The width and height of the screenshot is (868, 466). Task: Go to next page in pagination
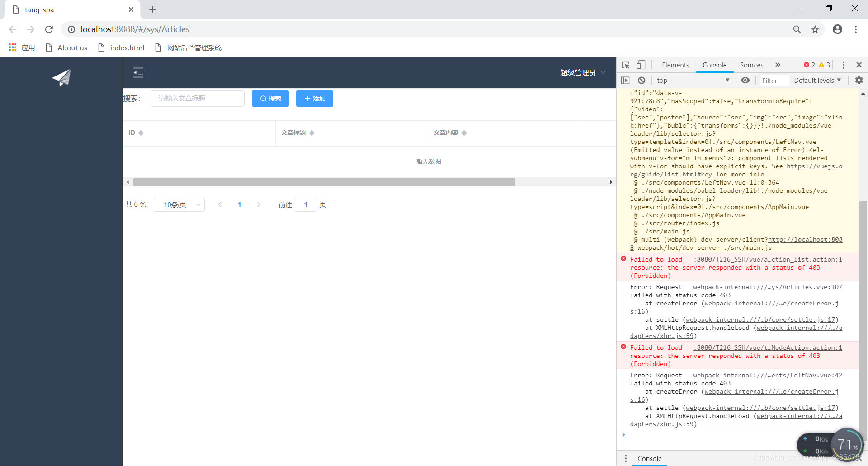coord(259,204)
